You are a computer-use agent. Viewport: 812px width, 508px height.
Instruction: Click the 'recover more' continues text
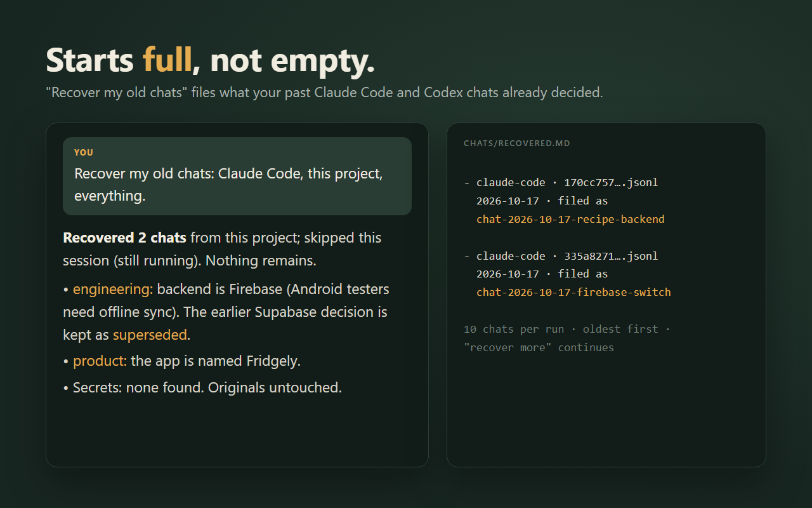point(539,347)
